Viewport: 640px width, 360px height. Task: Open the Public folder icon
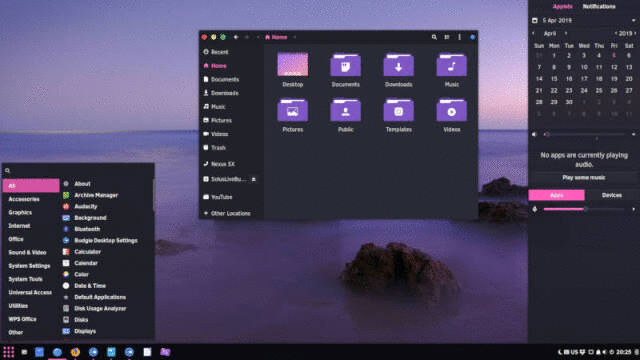[345, 110]
